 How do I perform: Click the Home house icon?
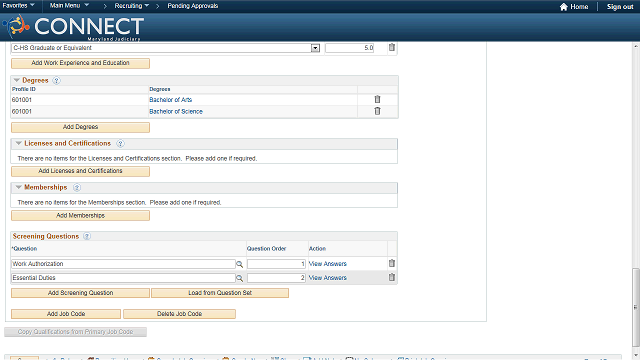click(564, 7)
